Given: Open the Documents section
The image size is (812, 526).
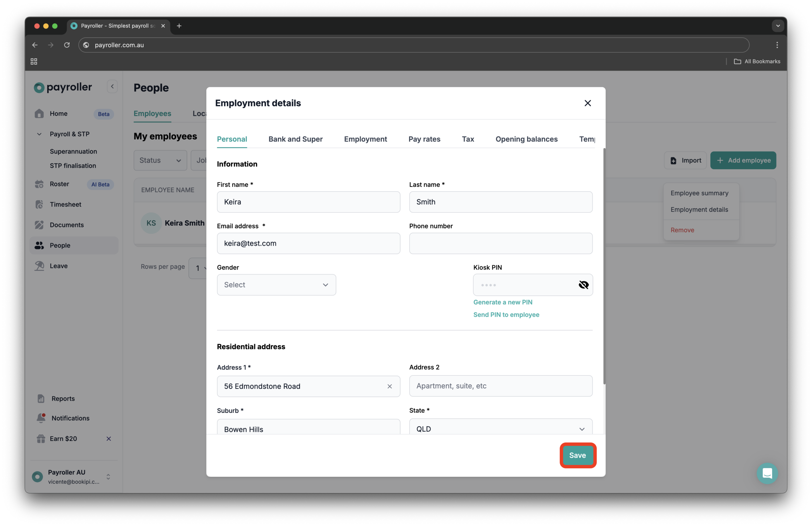Looking at the screenshot, I should click(67, 225).
